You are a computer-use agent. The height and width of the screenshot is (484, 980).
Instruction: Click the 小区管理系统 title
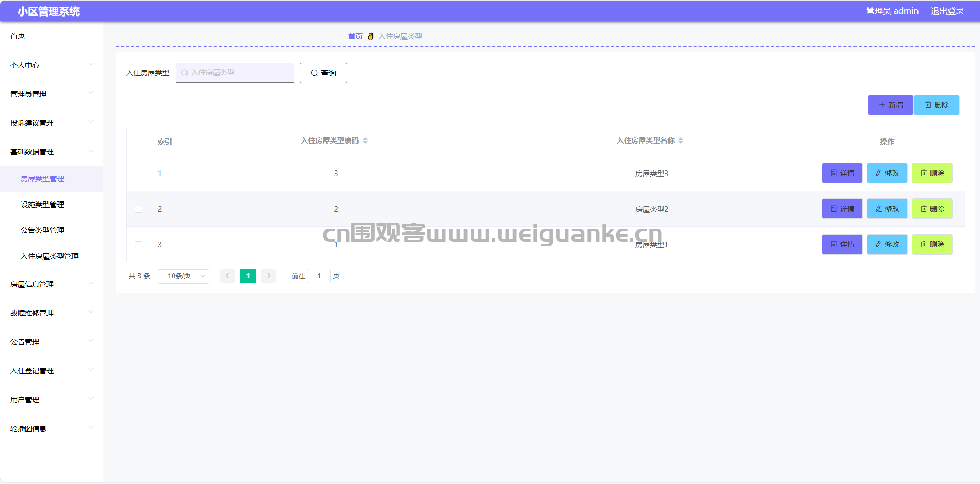tap(49, 11)
